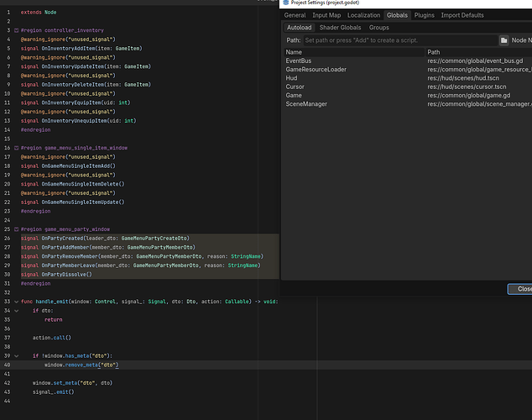Image resolution: width=532 pixels, height=420 pixels.
Task: Click signal OnInventoryUpdateItem line
Action: click(x=86, y=66)
